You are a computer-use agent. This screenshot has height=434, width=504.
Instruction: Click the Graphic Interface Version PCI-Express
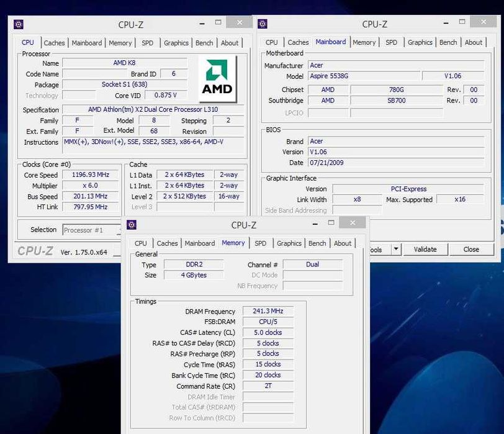tap(408, 189)
